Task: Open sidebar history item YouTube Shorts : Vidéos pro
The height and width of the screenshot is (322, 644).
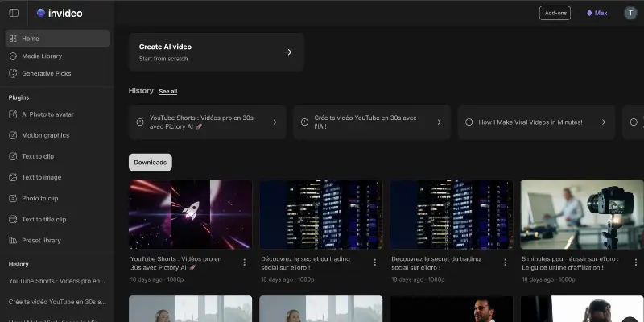Action: coord(57,281)
